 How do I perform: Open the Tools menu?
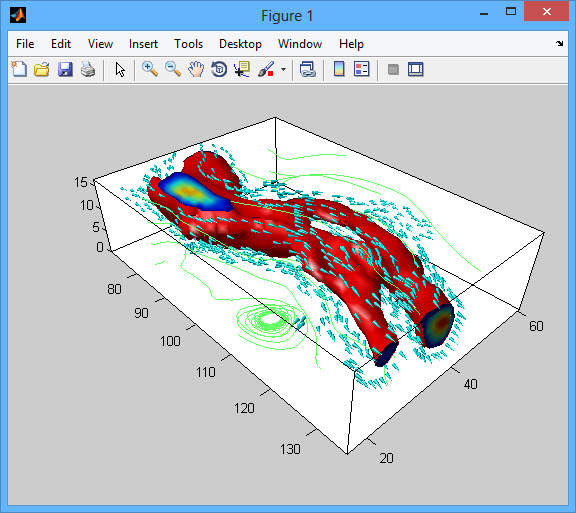(x=188, y=44)
